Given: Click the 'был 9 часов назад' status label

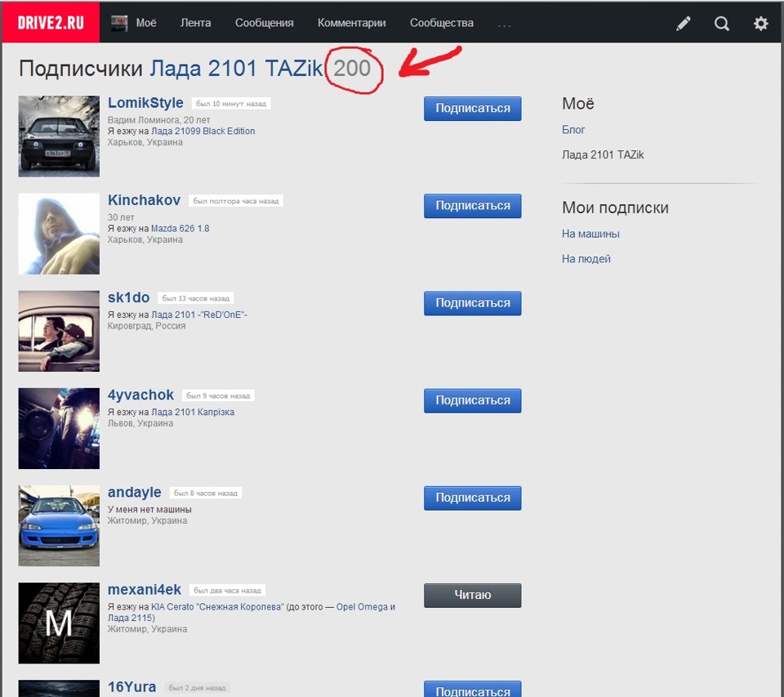Looking at the screenshot, I should coord(218,395).
